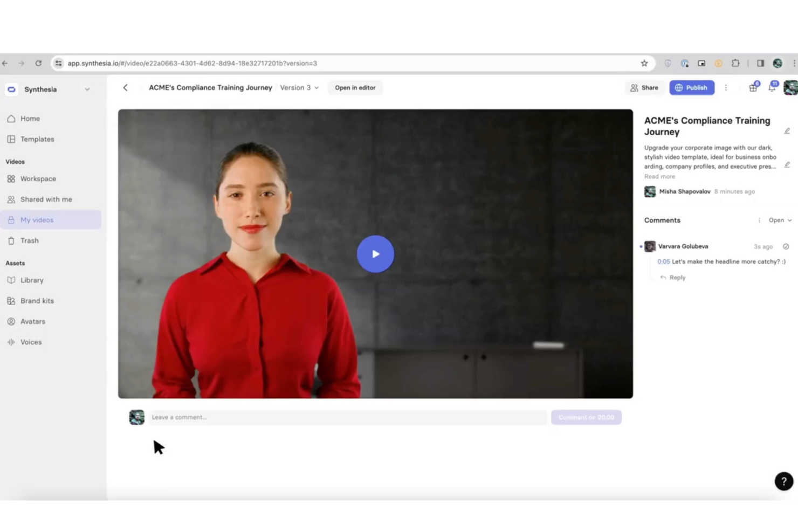
Task: Select My videos in the sidebar
Action: tap(51, 220)
